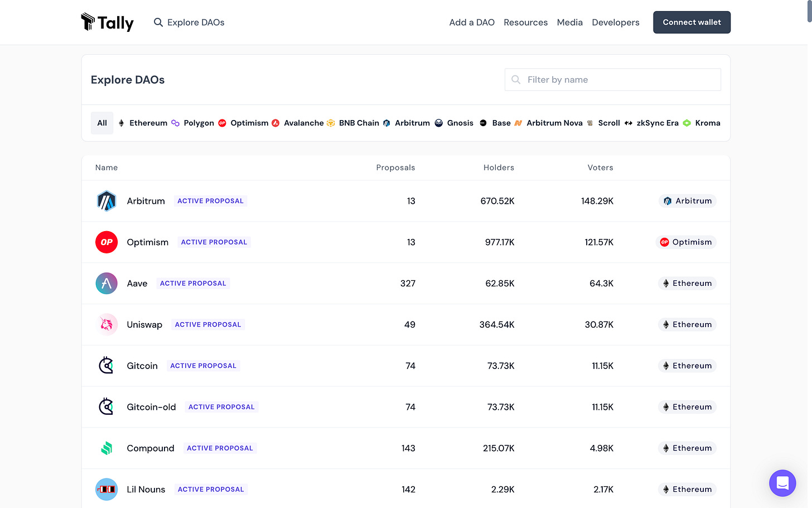Open Lil Nouns' ACTIVE PROPOSAL badge
The image size is (812, 508).
click(x=211, y=490)
